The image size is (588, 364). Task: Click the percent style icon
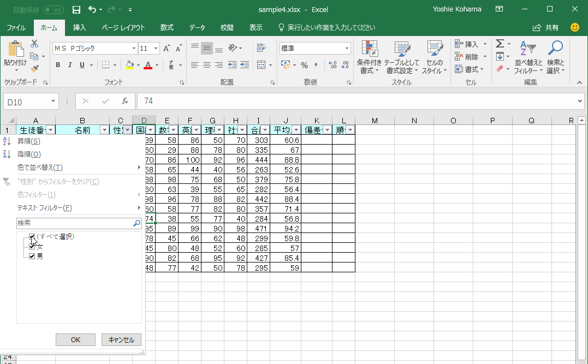(304, 65)
